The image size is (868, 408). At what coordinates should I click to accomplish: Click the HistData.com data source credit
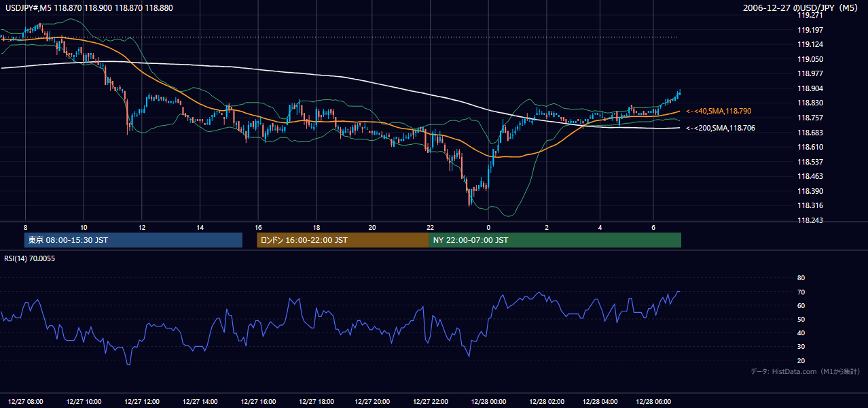(806, 371)
